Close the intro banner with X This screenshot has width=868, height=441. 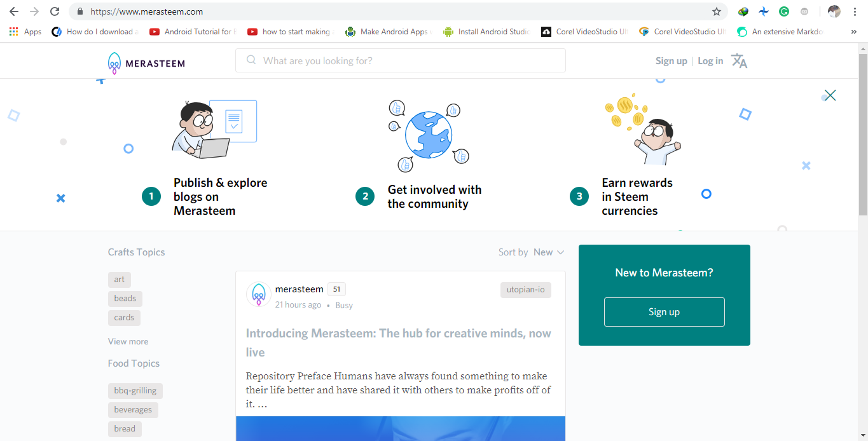(830, 95)
